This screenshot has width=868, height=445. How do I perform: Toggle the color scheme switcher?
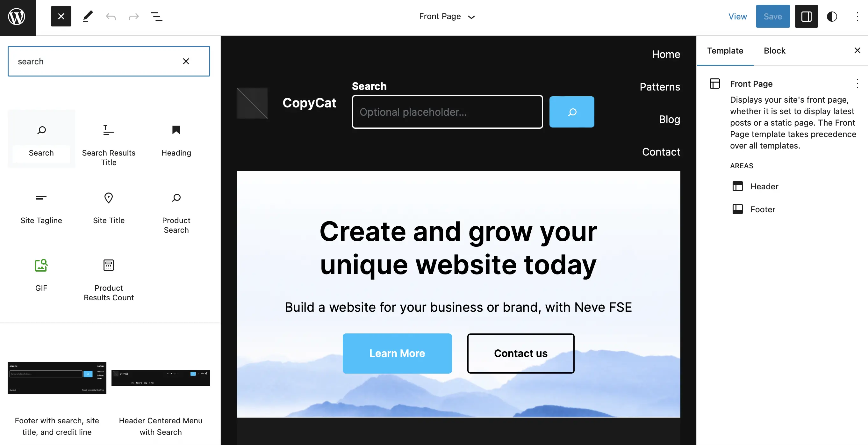coord(832,16)
